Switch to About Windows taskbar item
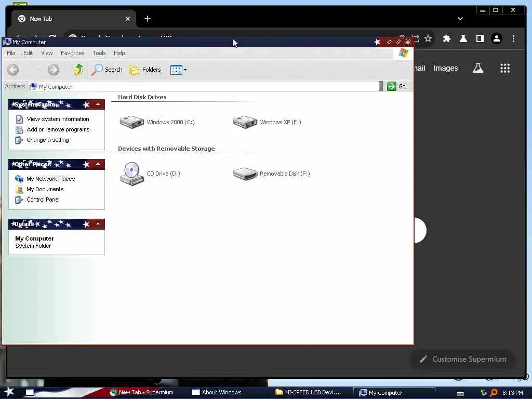The height and width of the screenshot is (399, 532). pos(217,392)
